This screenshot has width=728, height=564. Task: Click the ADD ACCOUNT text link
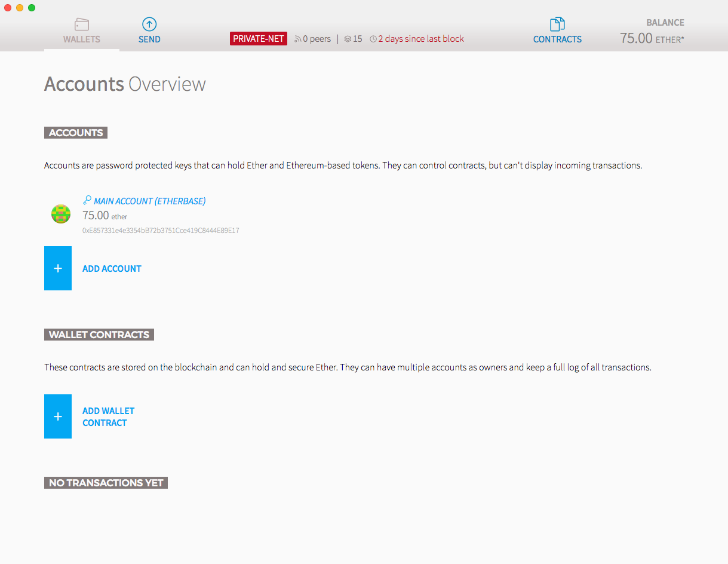click(x=112, y=269)
